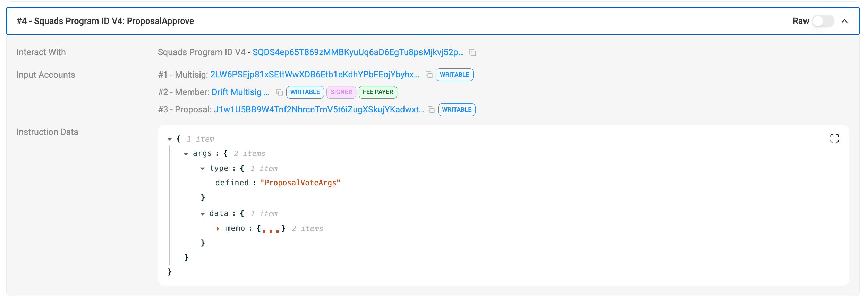This screenshot has width=868, height=304.
Task: Collapse the args object in the instruction data
Action: (x=186, y=153)
